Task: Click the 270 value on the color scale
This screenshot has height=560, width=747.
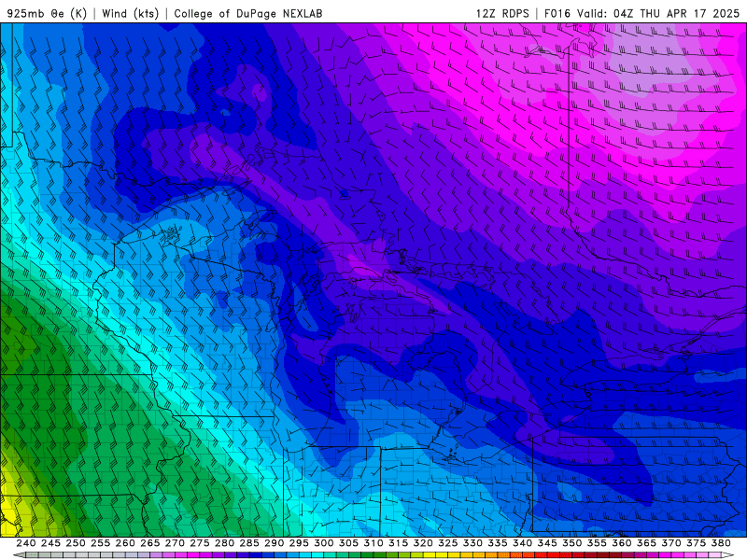Action: point(175,543)
